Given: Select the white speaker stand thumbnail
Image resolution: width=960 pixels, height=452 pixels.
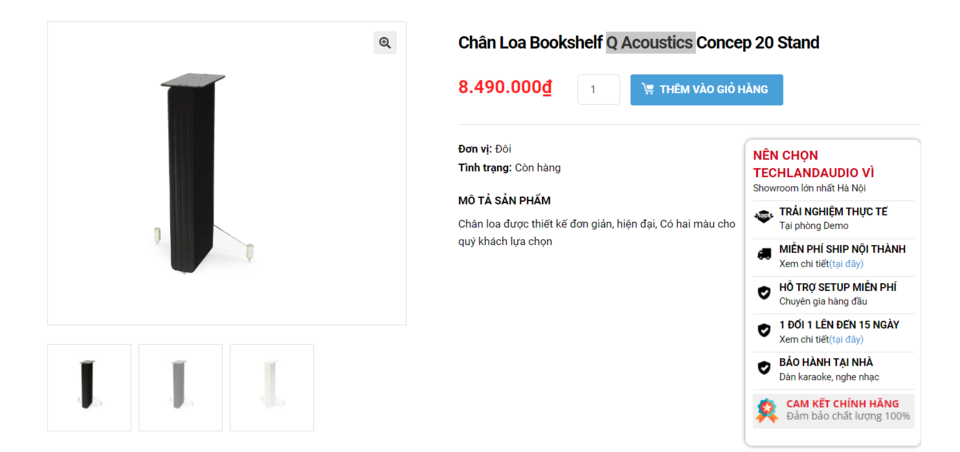Looking at the screenshot, I should point(272,387).
